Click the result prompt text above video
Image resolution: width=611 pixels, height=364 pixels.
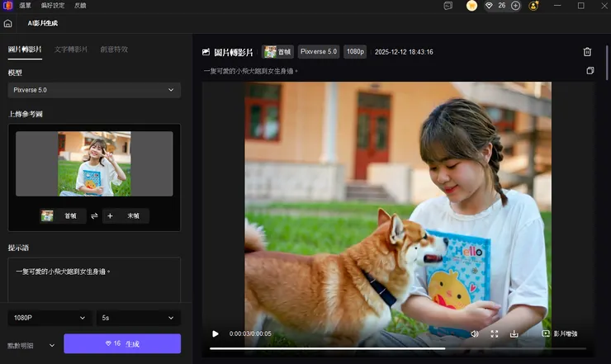pos(250,71)
